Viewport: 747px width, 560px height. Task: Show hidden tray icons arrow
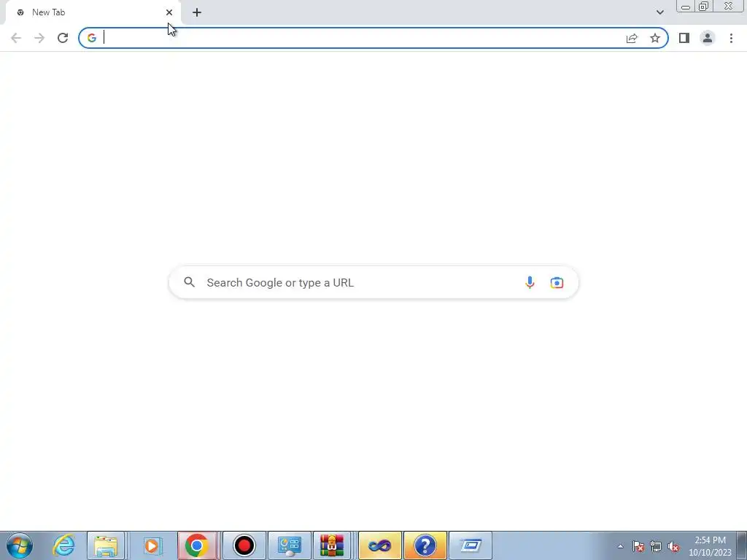click(620, 546)
